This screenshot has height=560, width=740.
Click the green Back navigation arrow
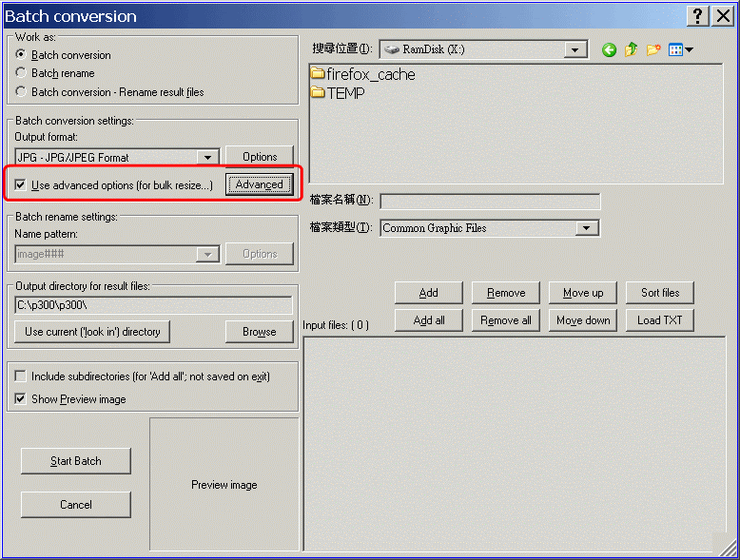point(610,50)
